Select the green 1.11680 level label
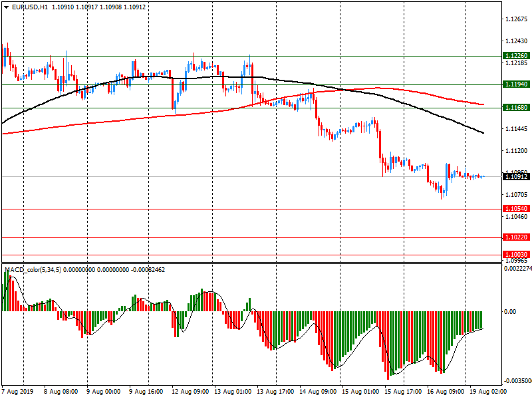Screen dimensions: 532x399 coord(516,108)
